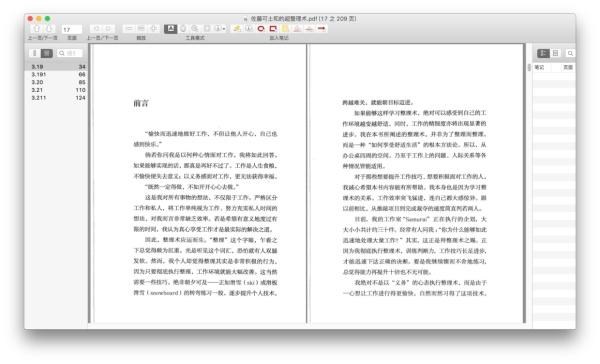Click the right sidebar search icon

pos(570,53)
